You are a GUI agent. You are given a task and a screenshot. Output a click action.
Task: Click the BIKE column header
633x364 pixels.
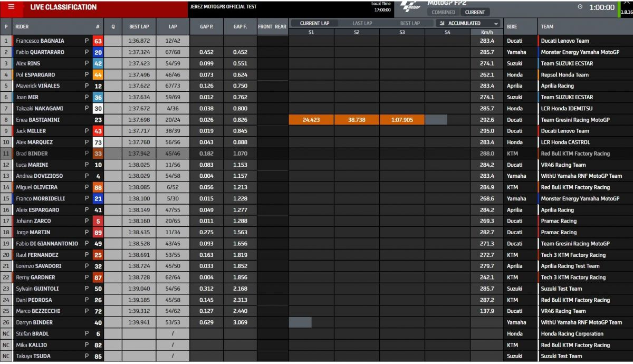click(x=512, y=26)
